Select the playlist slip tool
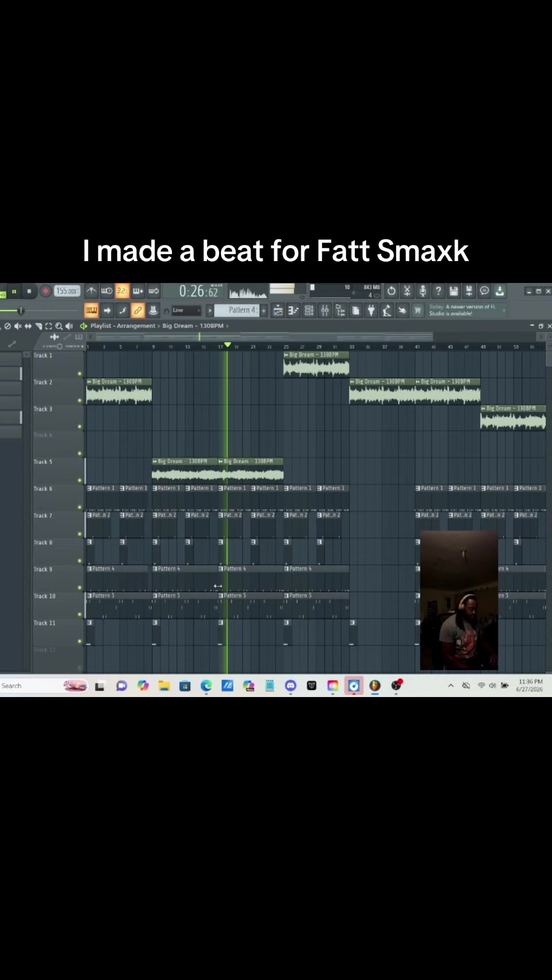Viewport: 552px width, 980px height. 28,326
